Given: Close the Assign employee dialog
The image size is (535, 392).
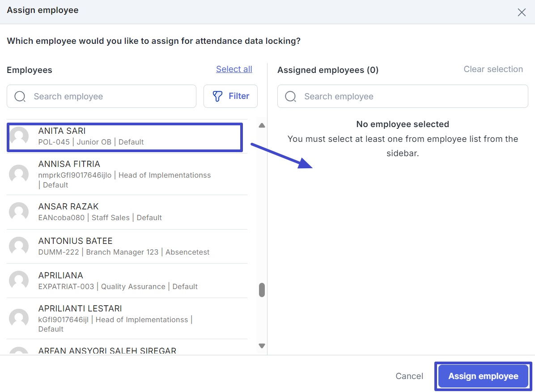Looking at the screenshot, I should [521, 12].
